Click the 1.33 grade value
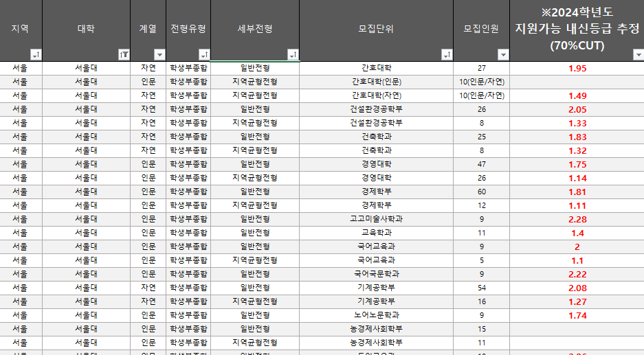 coord(577,124)
